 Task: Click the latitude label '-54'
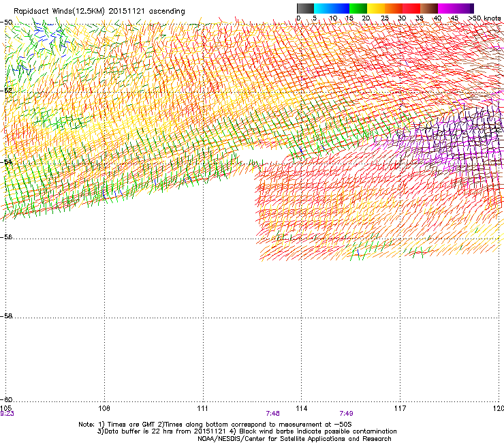tap(6, 162)
